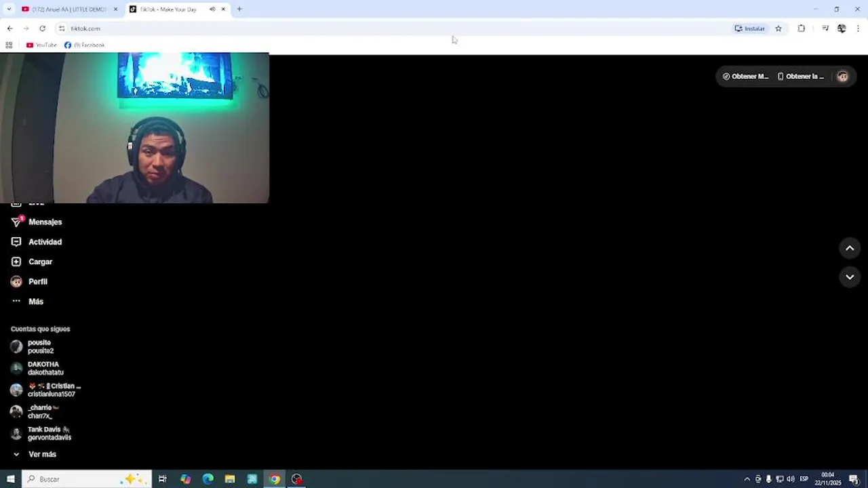Open cristianluna1507 account from followed list
The height and width of the screenshot is (488, 868).
tap(45, 390)
